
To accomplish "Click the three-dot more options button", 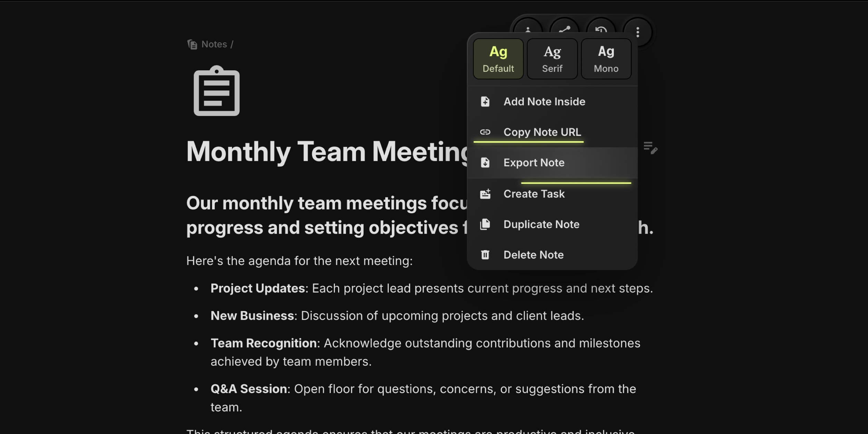I will point(638,32).
